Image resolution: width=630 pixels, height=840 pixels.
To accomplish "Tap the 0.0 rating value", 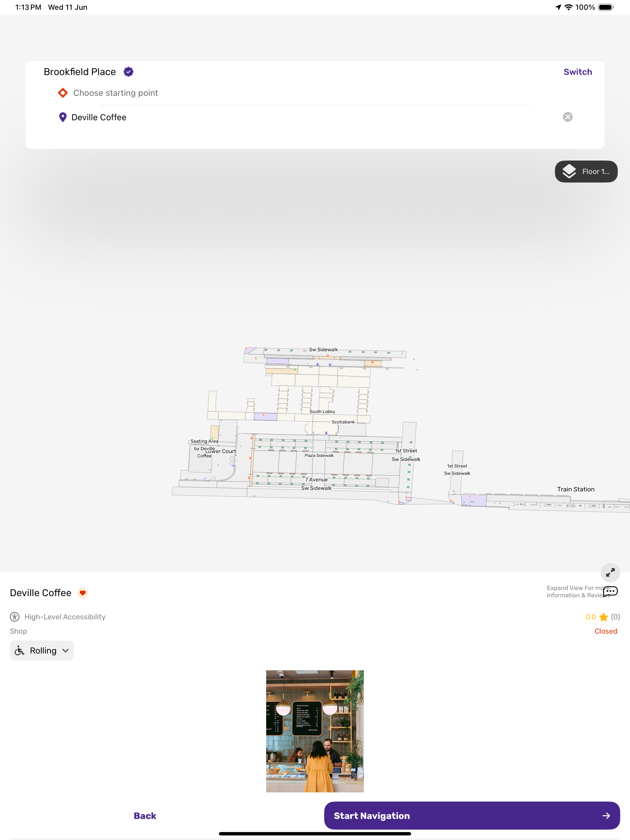I will click(591, 617).
